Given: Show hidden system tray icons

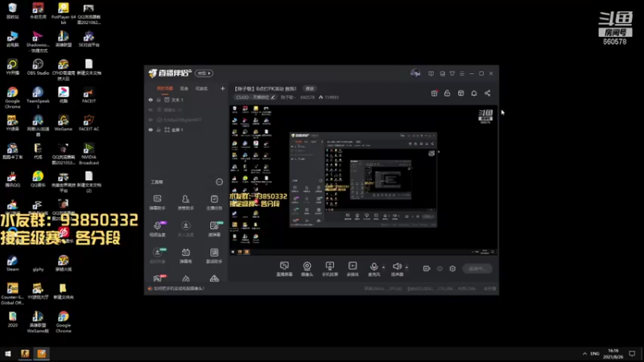Looking at the screenshot, I should coord(584,353).
